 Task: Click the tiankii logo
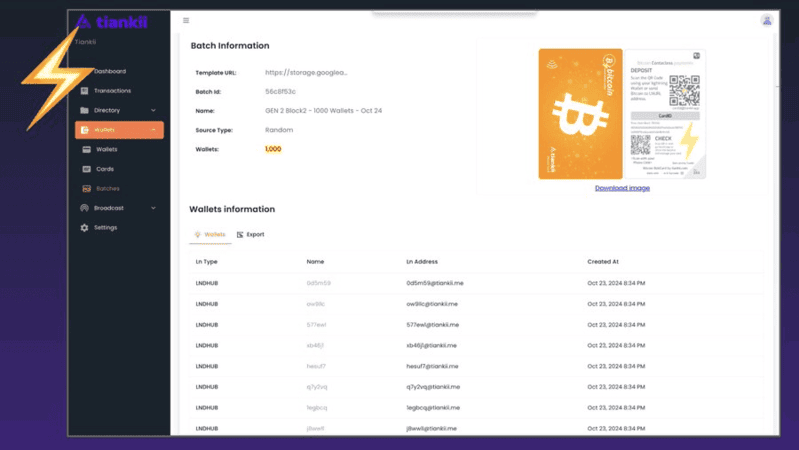click(112, 21)
